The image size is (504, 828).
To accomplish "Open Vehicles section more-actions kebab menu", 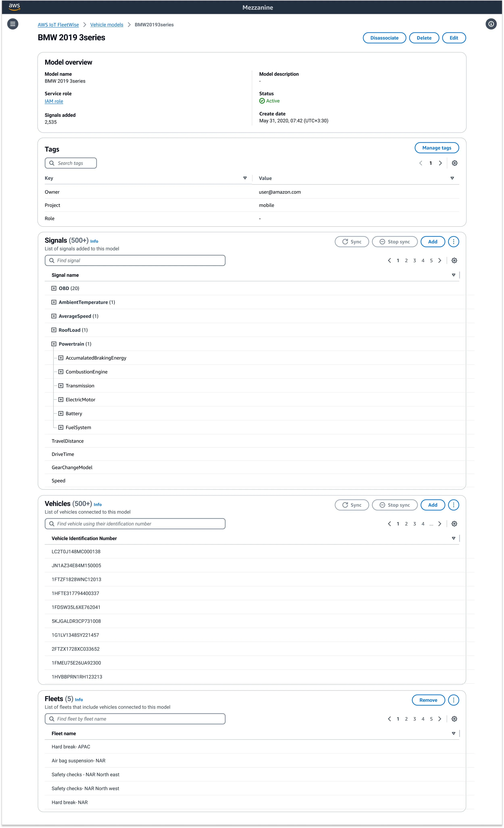I will 453,505.
